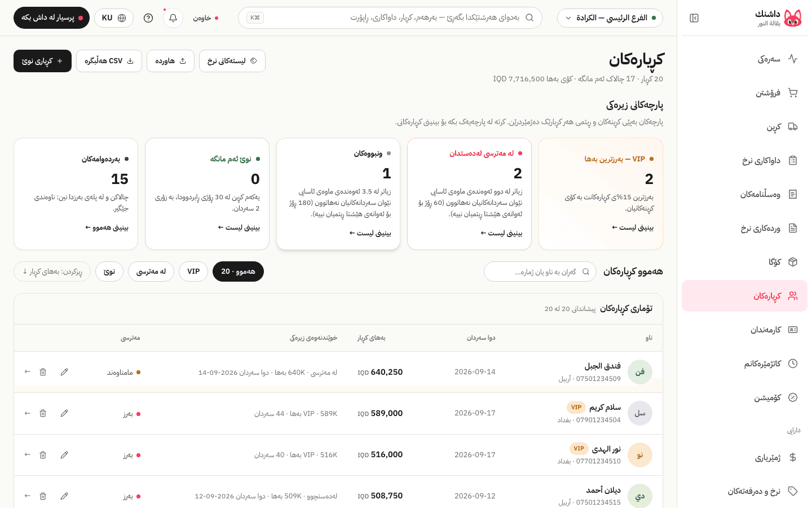The width and height of the screenshot is (812, 508).
Task: Collapse the sidebar panel icon
Action: point(694,18)
